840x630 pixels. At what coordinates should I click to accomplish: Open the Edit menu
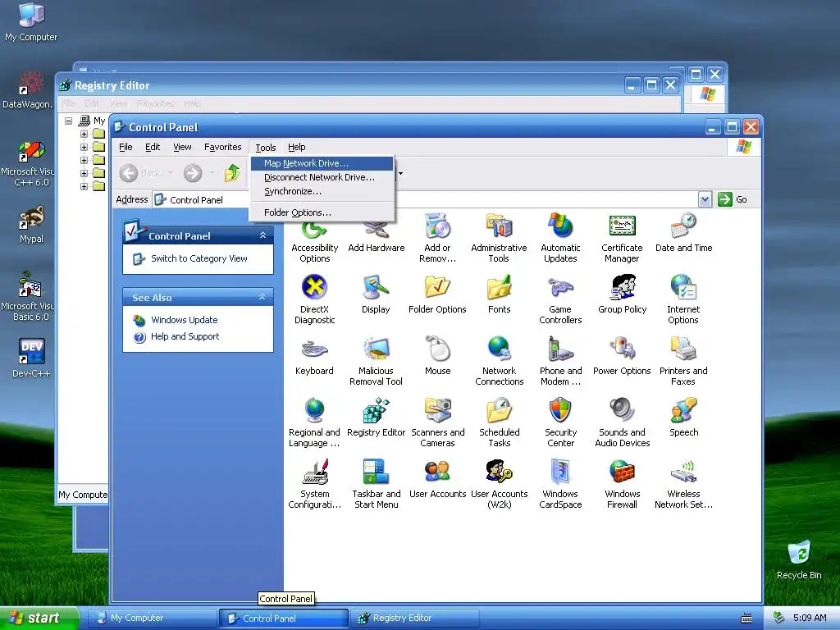pyautogui.click(x=153, y=147)
